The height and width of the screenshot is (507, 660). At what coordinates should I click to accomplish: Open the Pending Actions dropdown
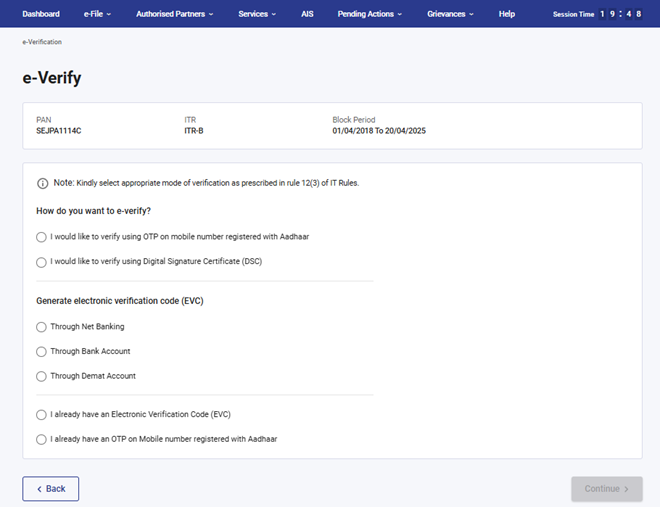(x=370, y=14)
